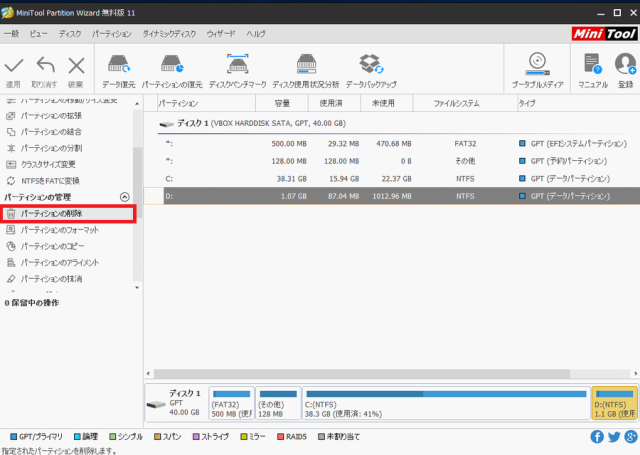Select パーティションの拡張 in the sidebar
The height and width of the screenshot is (455, 640).
tap(51, 116)
